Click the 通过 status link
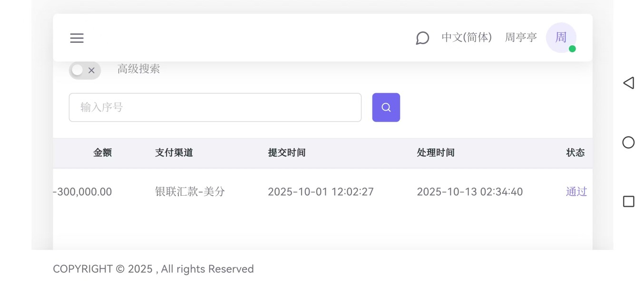Image resolution: width=644 pixels, height=285 pixels. coord(576,191)
